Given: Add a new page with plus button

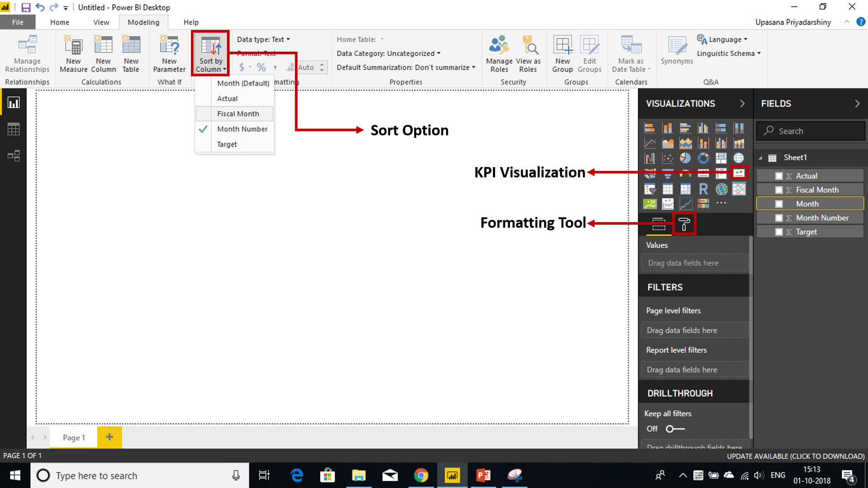Looking at the screenshot, I should click(x=109, y=437).
